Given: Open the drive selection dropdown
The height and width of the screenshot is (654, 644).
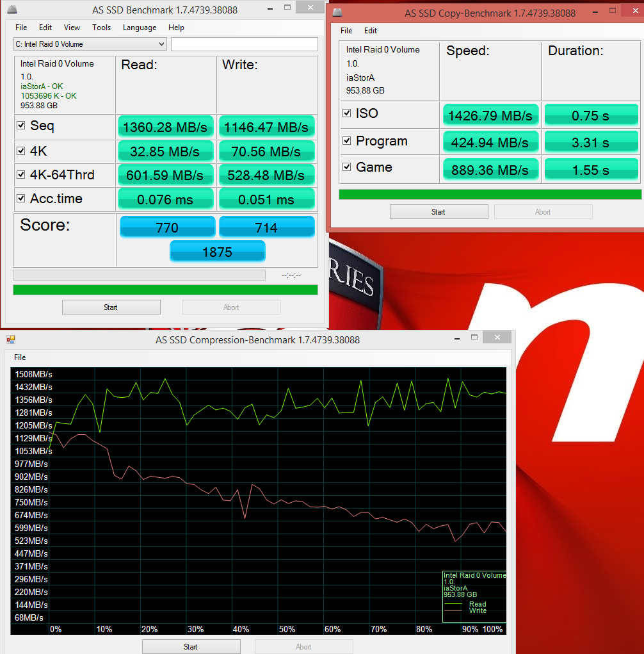Looking at the screenshot, I should [x=90, y=44].
